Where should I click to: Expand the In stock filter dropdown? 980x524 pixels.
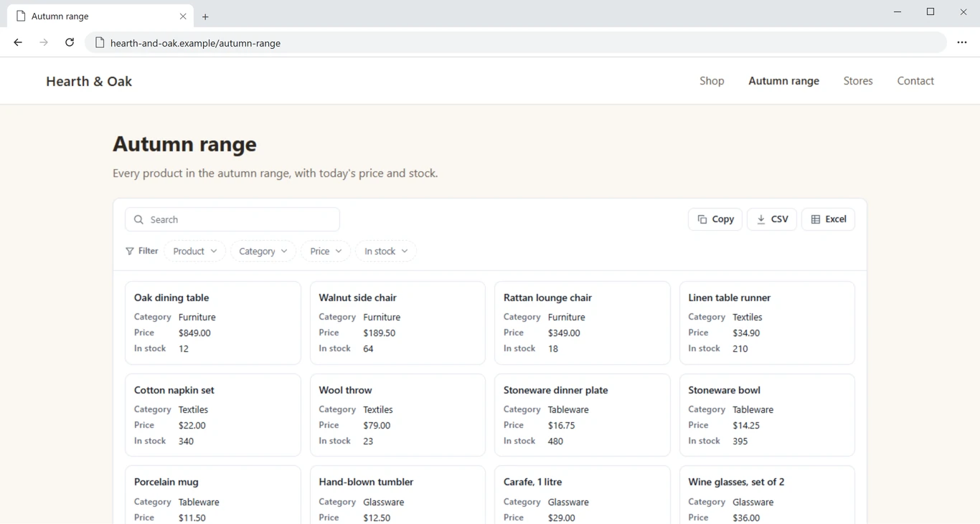point(386,251)
